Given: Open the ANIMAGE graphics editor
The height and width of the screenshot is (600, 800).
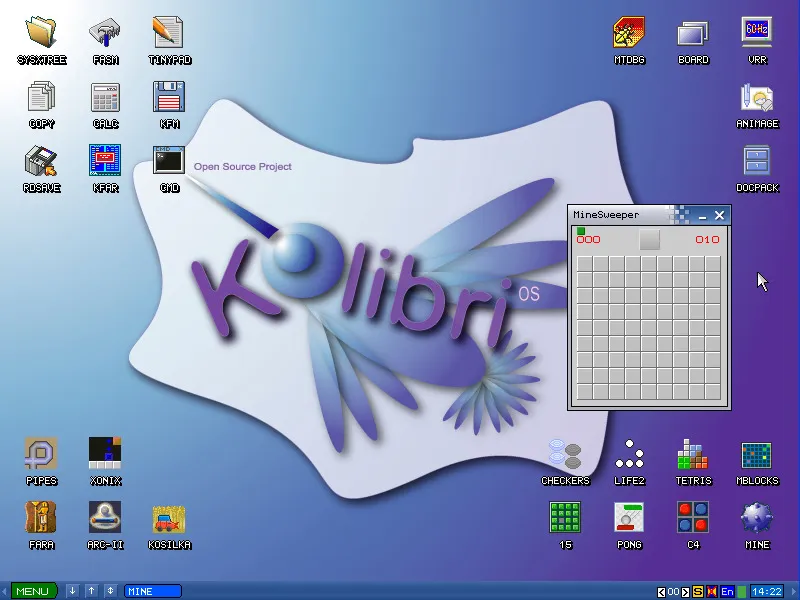Looking at the screenshot, I should 757,98.
